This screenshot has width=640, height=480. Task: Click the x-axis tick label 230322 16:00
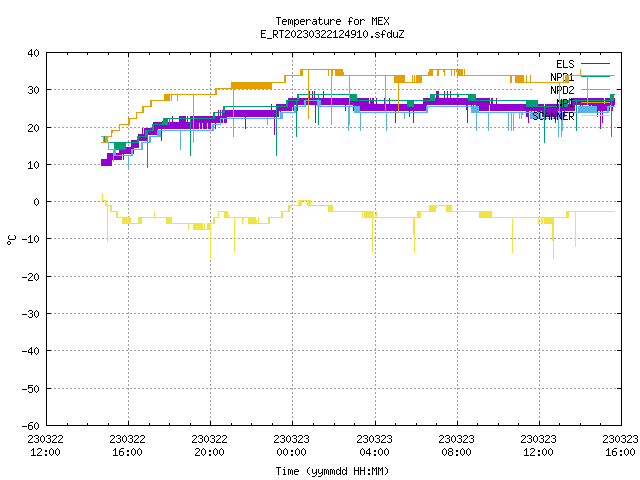127,446
